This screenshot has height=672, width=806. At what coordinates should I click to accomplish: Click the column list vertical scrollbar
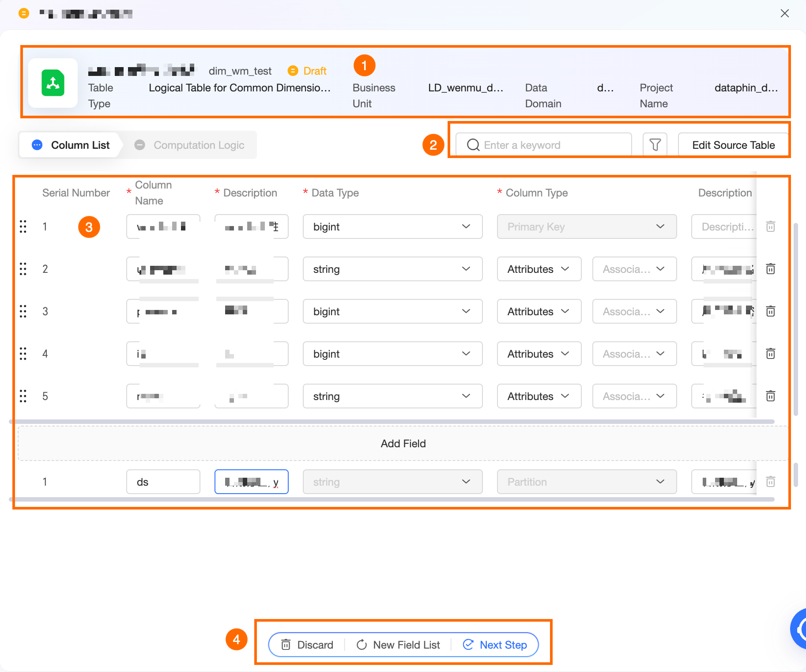pyautogui.click(x=796, y=320)
